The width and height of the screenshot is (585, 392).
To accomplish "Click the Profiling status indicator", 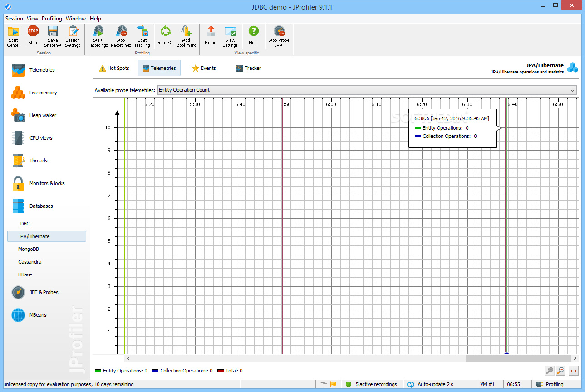I will point(550,384).
